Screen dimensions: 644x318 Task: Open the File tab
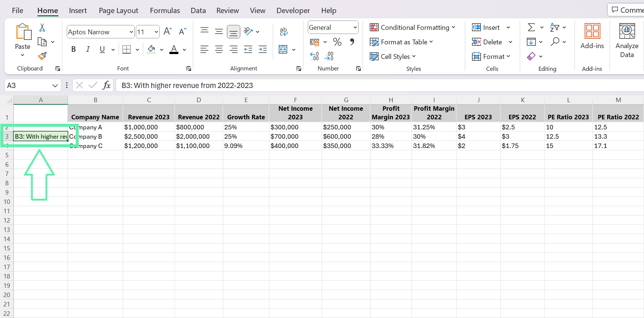pos(18,10)
